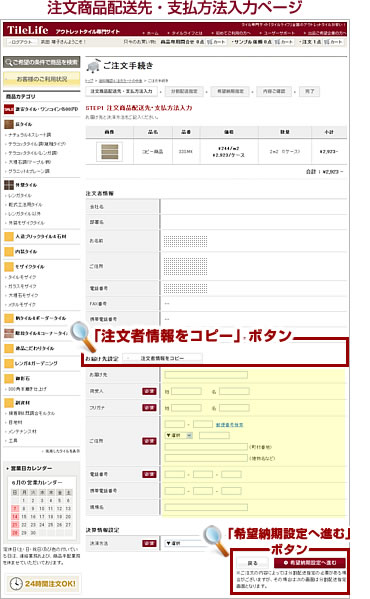370x599 pixels.
Task: Focus the 町村番地 address field
Action: point(206,447)
